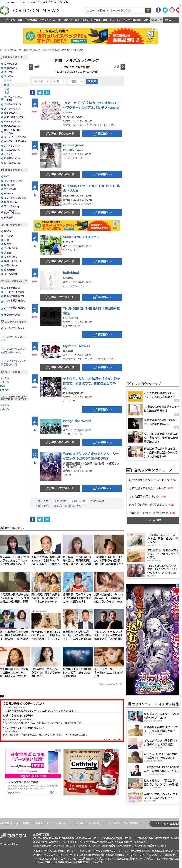Open the スポーツ navigation tab
Screen dimensions: 182x868
(68, 20)
